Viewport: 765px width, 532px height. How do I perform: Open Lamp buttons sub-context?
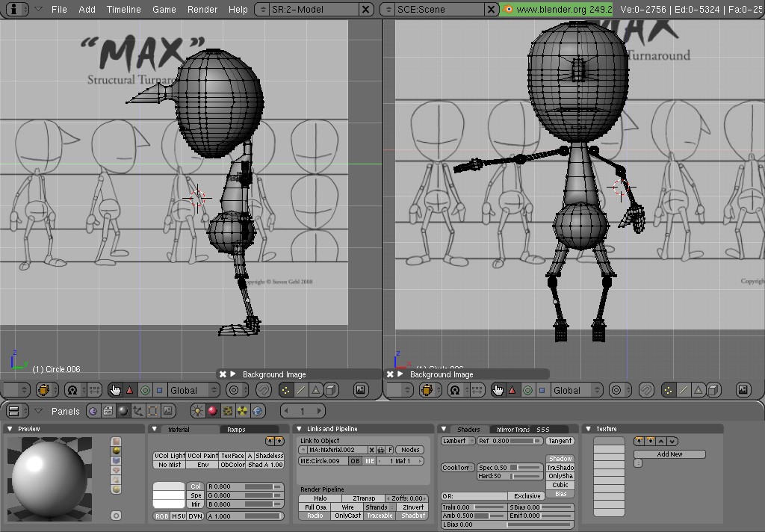[x=197, y=412]
